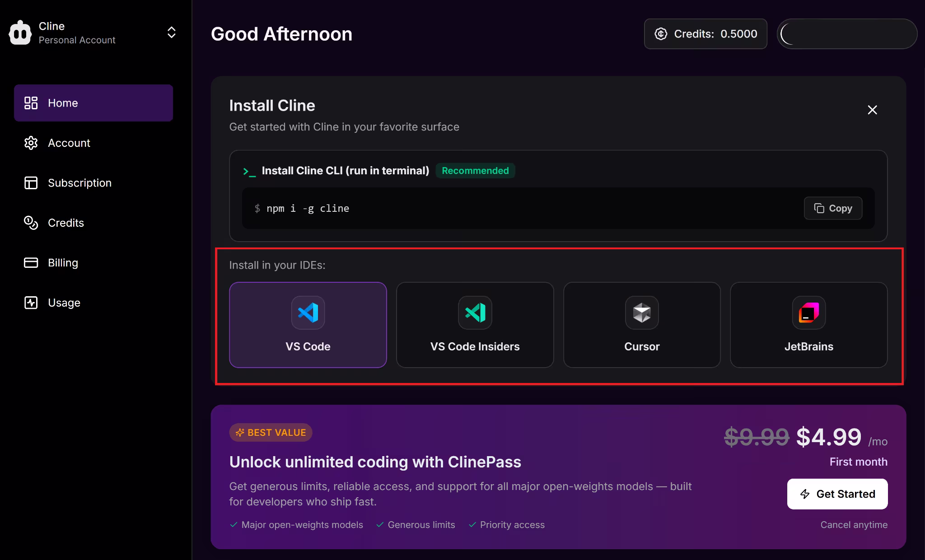925x560 pixels.
Task: Click the lightning bolt icon in Get Started
Action: [805, 494]
